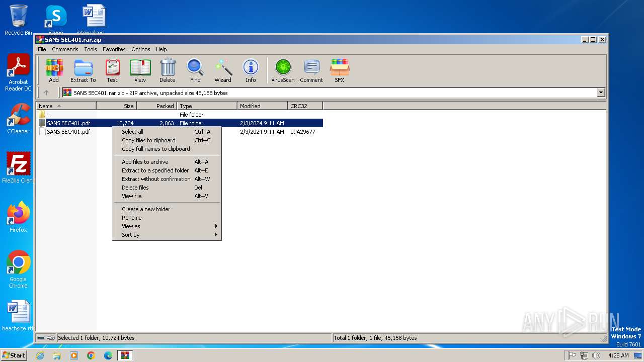Screen dimensions: 644x362
Task: Open the Options menu
Action: click(141, 49)
